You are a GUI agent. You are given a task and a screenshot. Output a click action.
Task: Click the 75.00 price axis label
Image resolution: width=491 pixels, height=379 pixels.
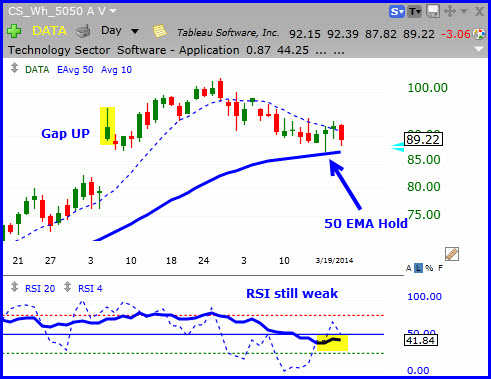click(x=424, y=215)
